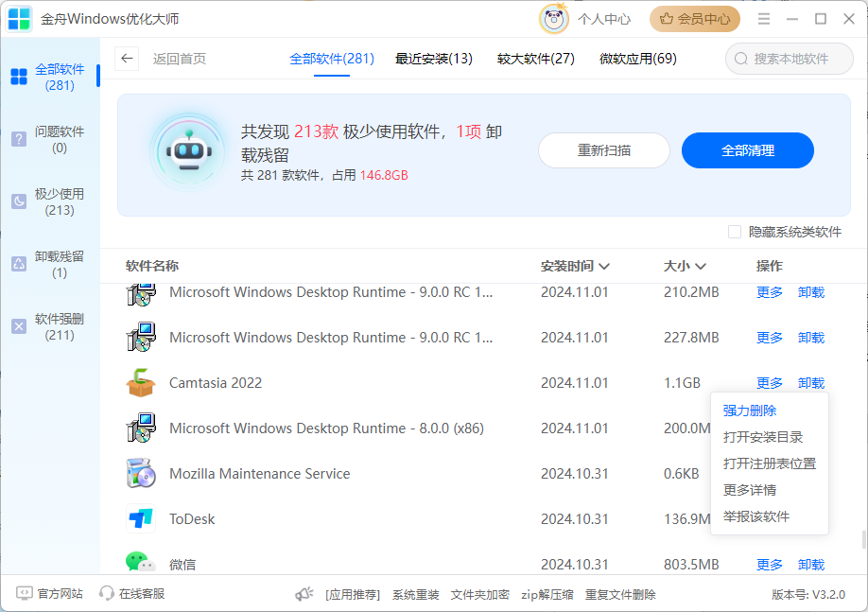Click 卸载 for Camtasia 2022
The image size is (868, 612).
pyautogui.click(x=811, y=383)
